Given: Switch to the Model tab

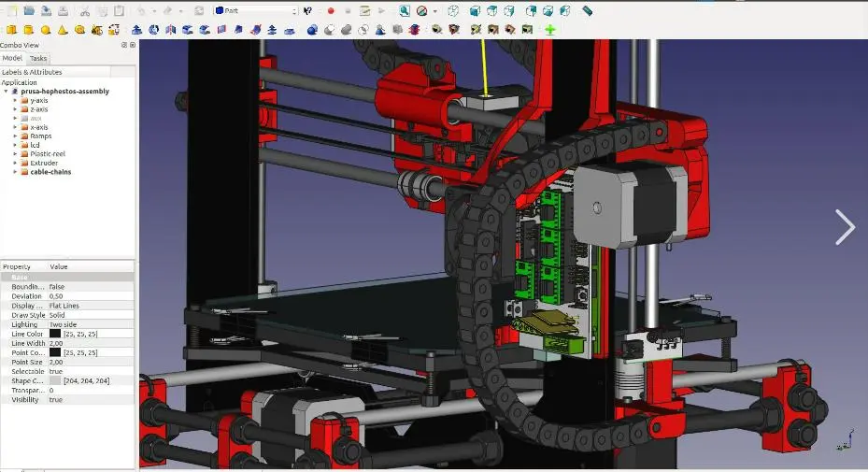Looking at the screenshot, I should coord(12,58).
